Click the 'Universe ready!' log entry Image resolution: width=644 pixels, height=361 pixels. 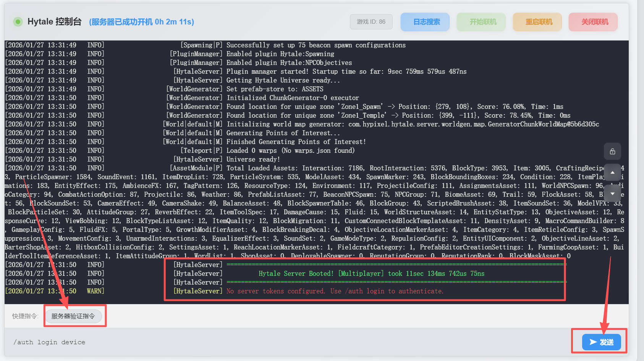click(x=253, y=159)
